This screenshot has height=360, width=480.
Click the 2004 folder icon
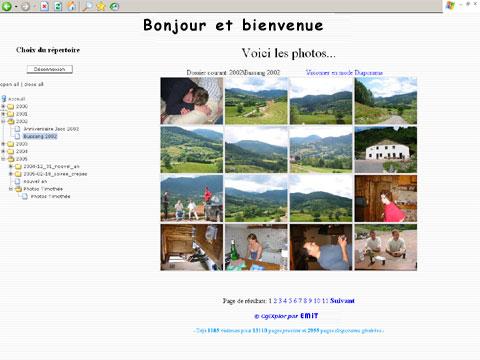[x=11, y=151]
